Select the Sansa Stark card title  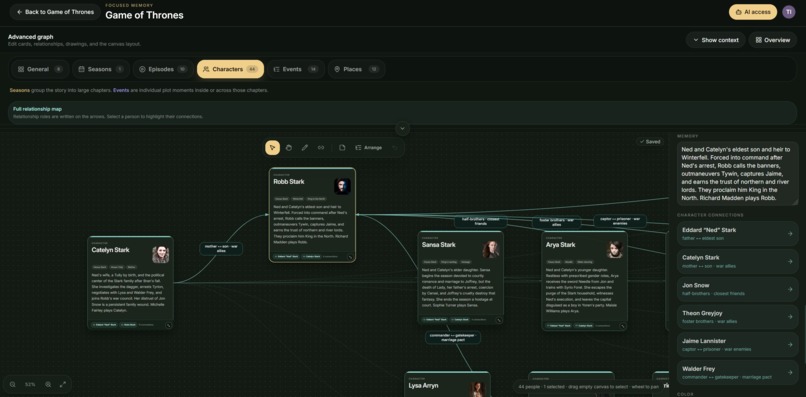coord(439,245)
